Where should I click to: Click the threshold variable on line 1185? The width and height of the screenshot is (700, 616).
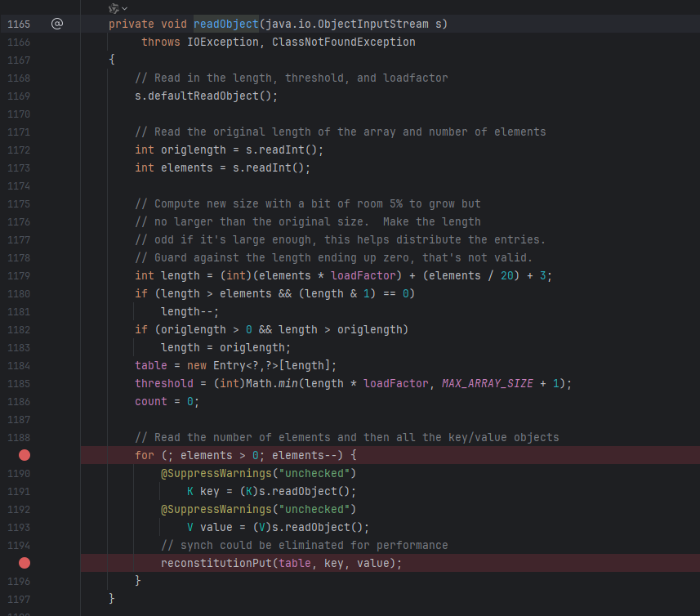pos(164,383)
